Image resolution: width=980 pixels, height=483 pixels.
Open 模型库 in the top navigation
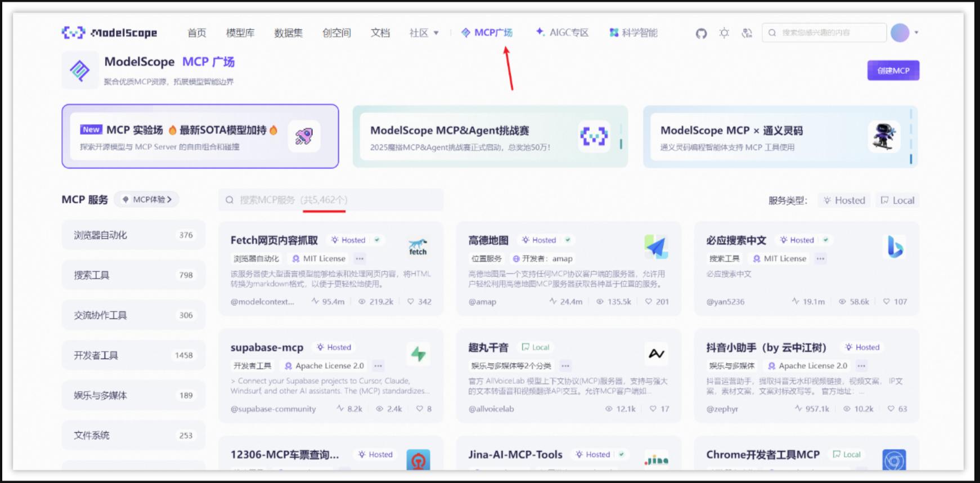point(240,33)
